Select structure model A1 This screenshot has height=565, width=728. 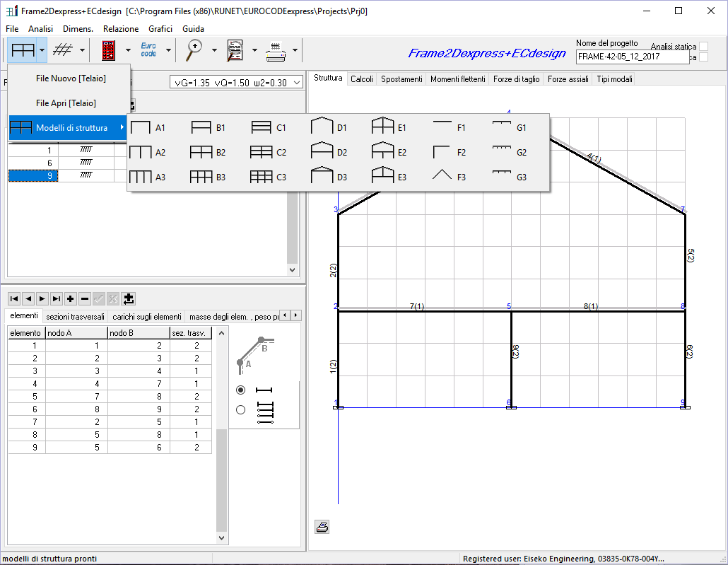point(148,128)
